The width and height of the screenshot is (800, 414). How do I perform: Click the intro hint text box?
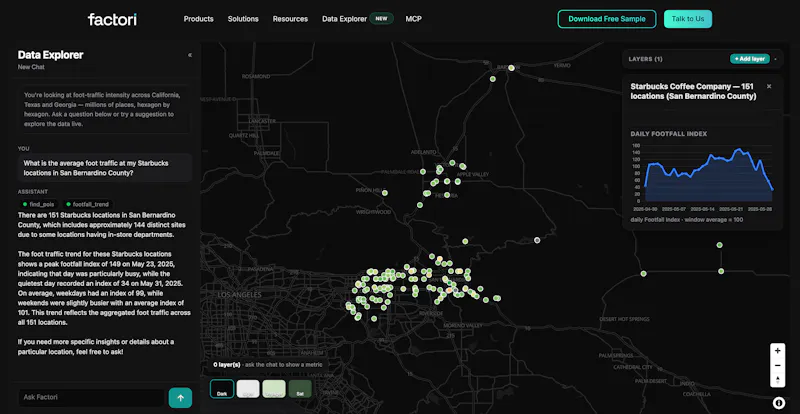point(105,109)
